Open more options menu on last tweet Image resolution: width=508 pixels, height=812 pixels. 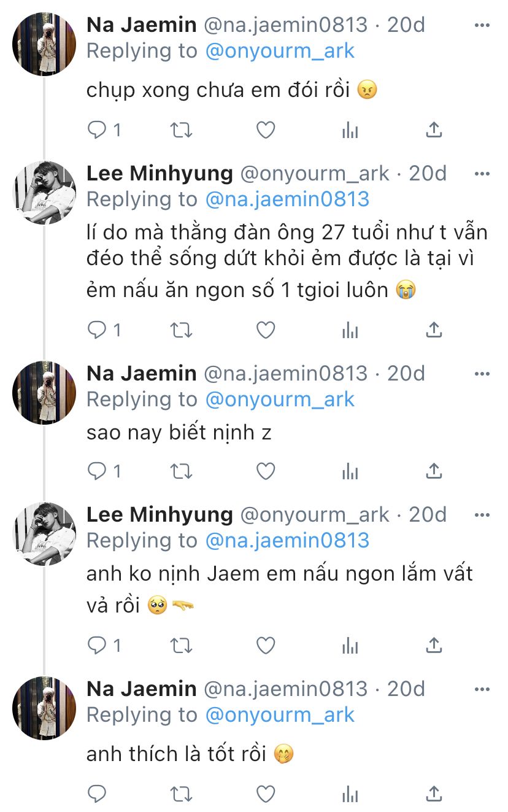pyautogui.click(x=483, y=689)
